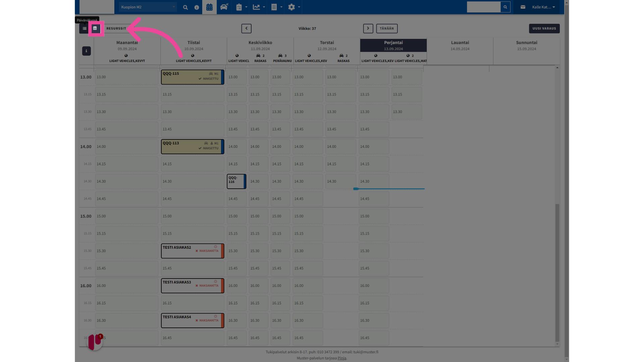
Task: Open the QQQ-116 booking
Action: [236, 181]
